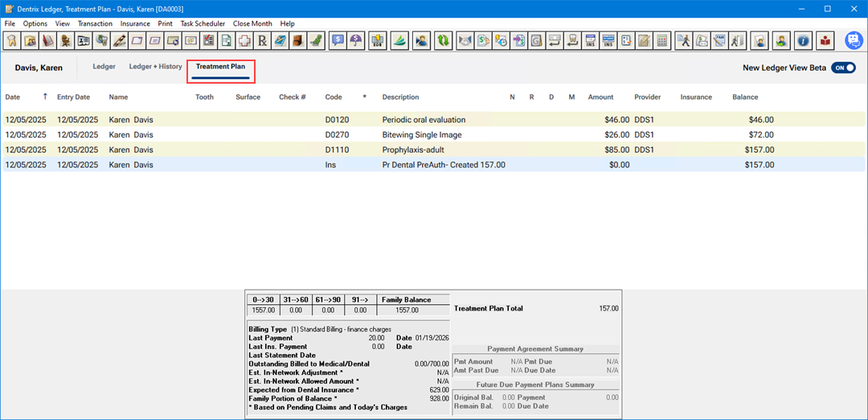
Task: Select the Pr Dental PreAuth row
Action: tap(444, 164)
